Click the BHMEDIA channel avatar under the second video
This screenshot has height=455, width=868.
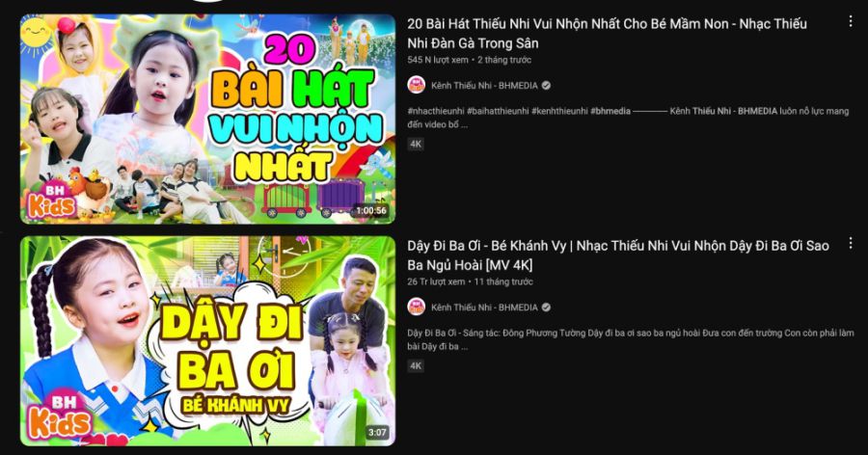click(417, 307)
